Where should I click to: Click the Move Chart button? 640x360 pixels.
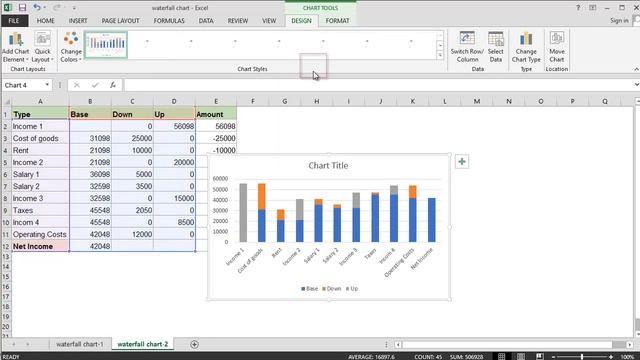tap(557, 47)
